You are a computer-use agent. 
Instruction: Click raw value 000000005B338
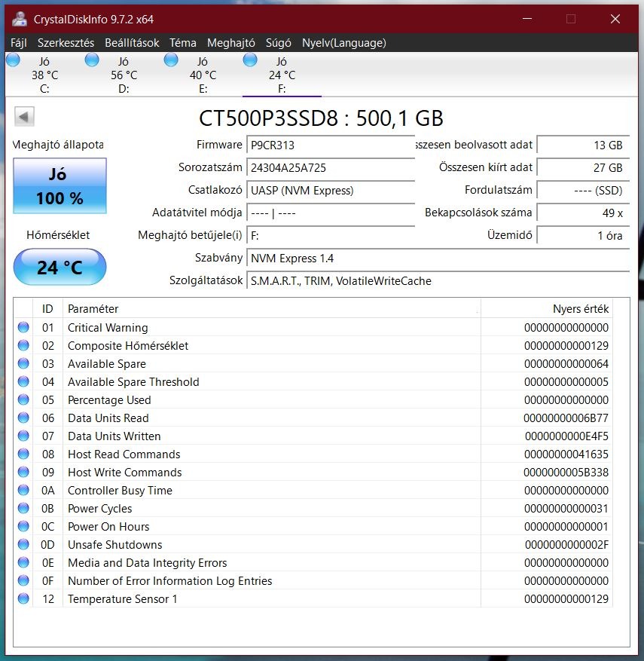pos(566,473)
